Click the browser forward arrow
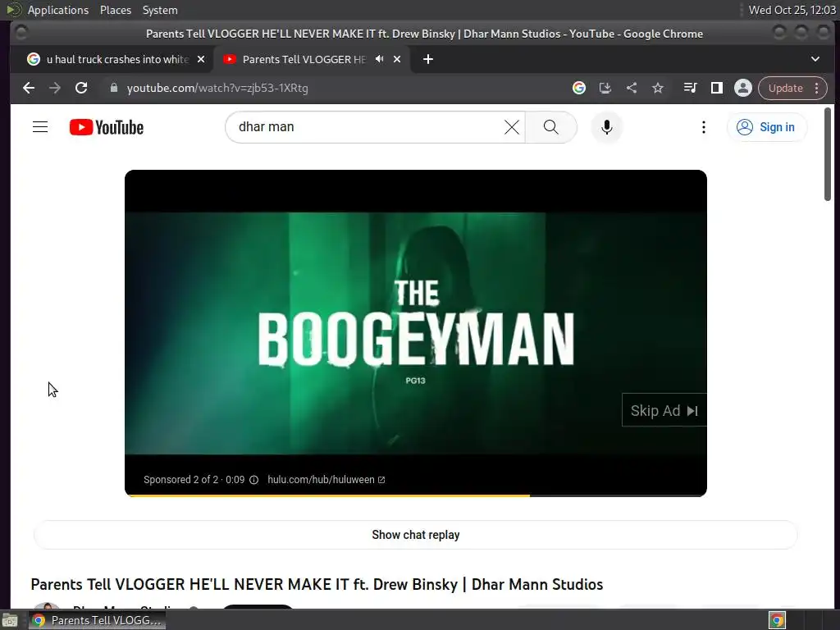Image resolution: width=840 pixels, height=630 pixels. [x=55, y=88]
